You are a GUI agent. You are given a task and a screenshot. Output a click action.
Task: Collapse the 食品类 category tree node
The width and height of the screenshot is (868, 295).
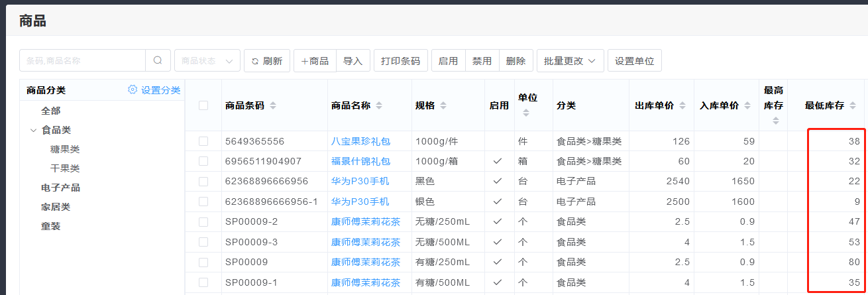coord(33,131)
